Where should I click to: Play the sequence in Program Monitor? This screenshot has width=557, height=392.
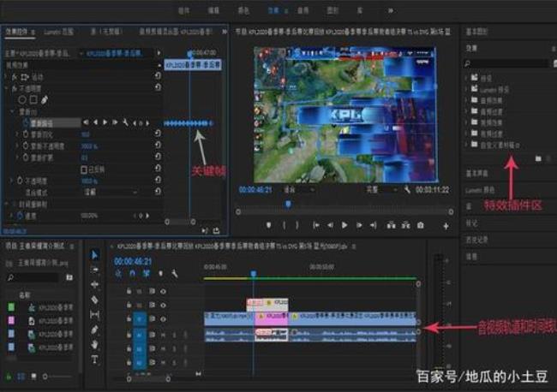point(344,225)
